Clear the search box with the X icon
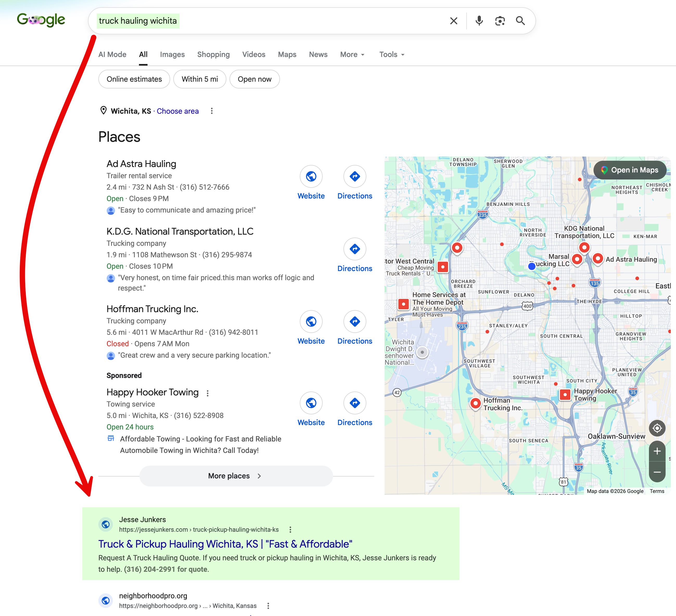This screenshot has height=616, width=676. click(x=453, y=21)
